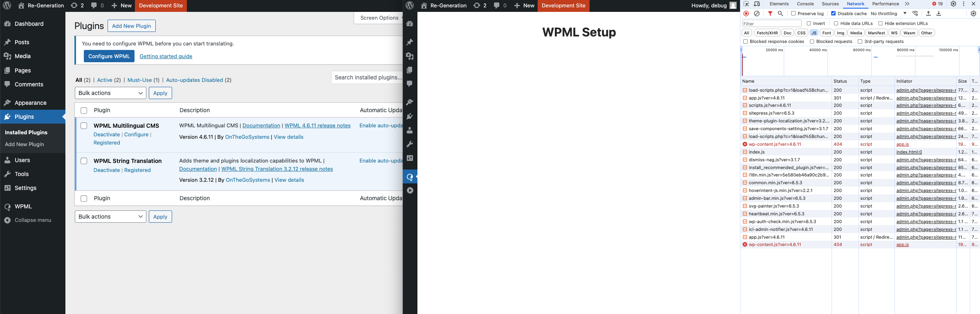This screenshot has height=314, width=980.
Task: Open network search magnifier icon
Action: pyautogui.click(x=780, y=14)
